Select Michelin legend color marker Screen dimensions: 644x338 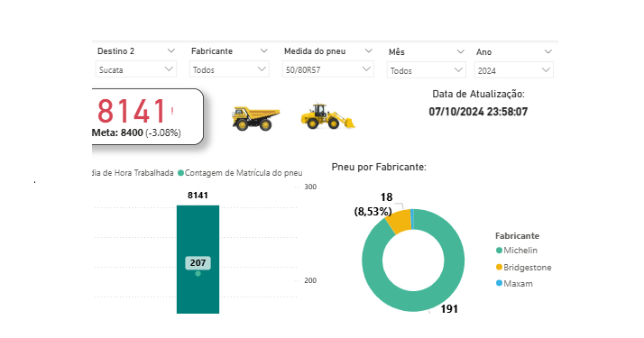pos(499,251)
